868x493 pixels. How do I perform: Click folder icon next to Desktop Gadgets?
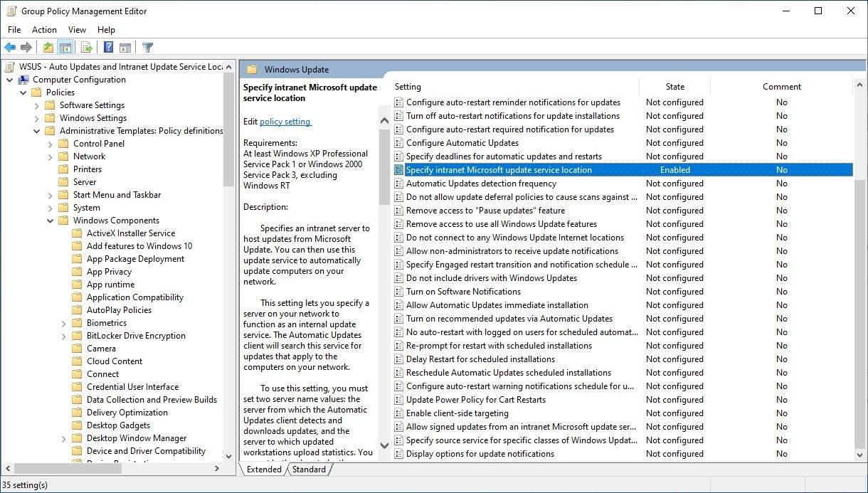point(77,425)
